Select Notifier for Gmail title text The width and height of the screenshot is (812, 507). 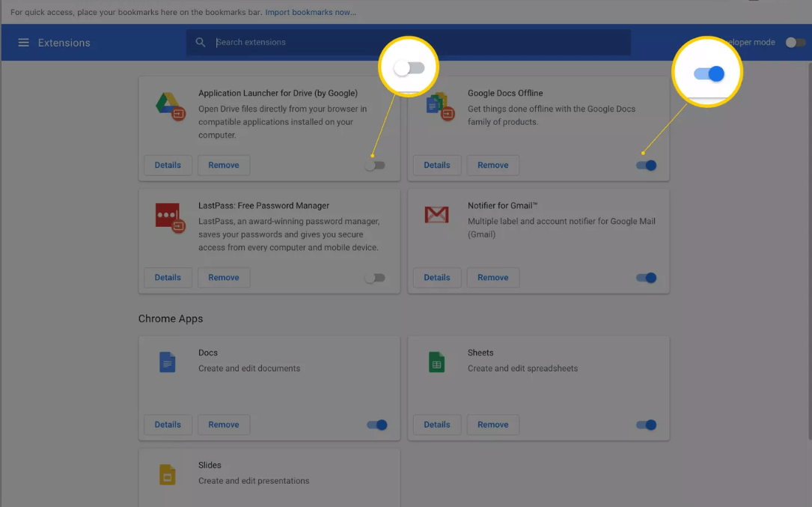click(502, 206)
